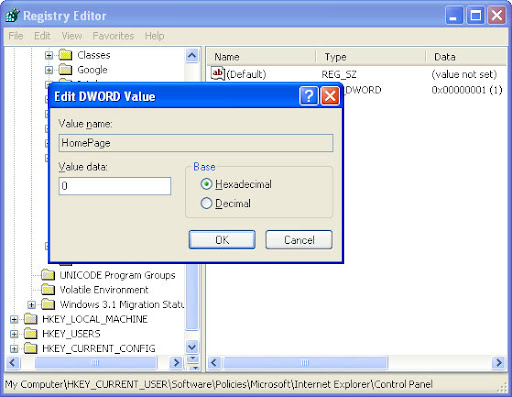Click the tree pane scroll left arrow
The height and width of the screenshot is (397, 512).
13,362
